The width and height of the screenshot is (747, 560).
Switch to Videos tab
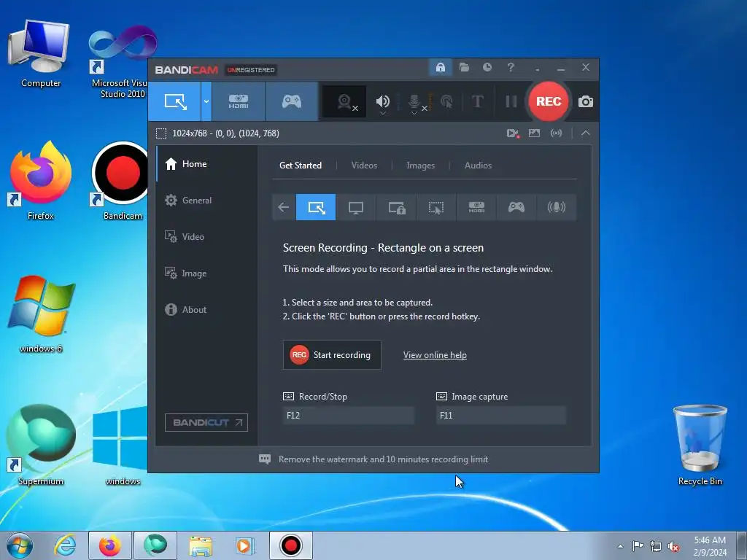coord(364,166)
